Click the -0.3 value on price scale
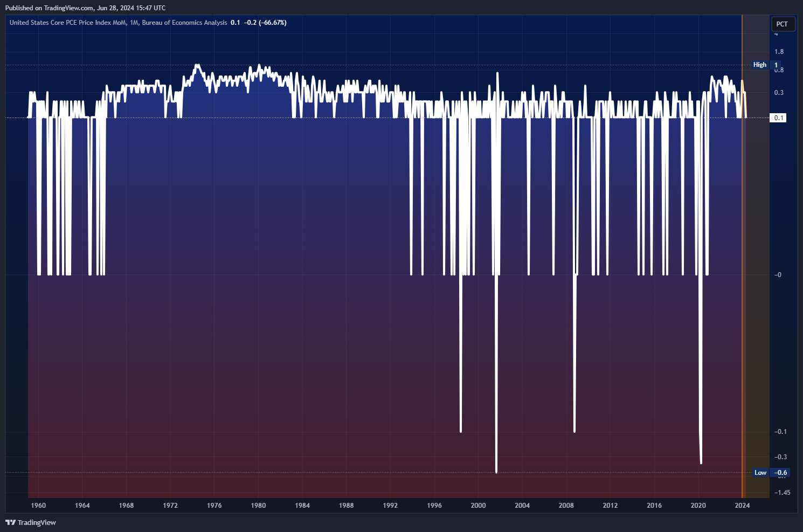The height and width of the screenshot is (532, 803). 780,457
